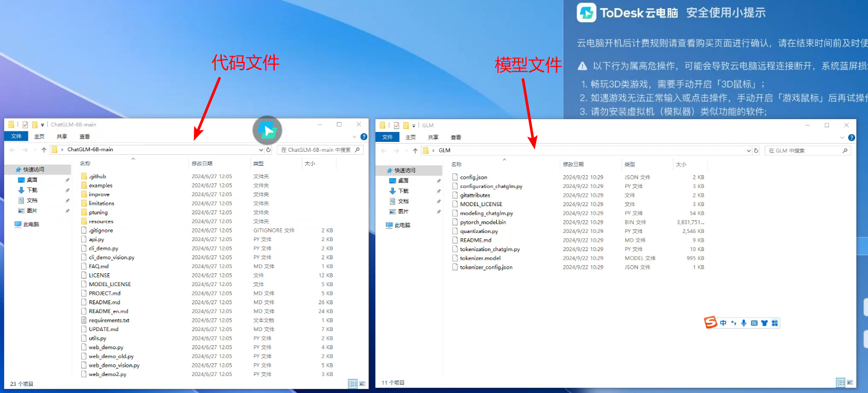Select 快速访问 in ChatGLM-6B-main sidebar
This screenshot has height=393, width=868.
(x=39, y=169)
